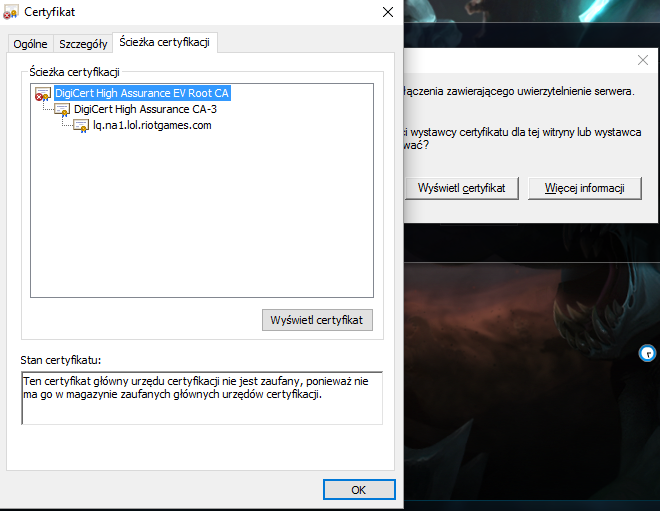The width and height of the screenshot is (660, 511).
Task: Select DigiCert High Assurance EV Root CA entry
Action: pos(142,93)
